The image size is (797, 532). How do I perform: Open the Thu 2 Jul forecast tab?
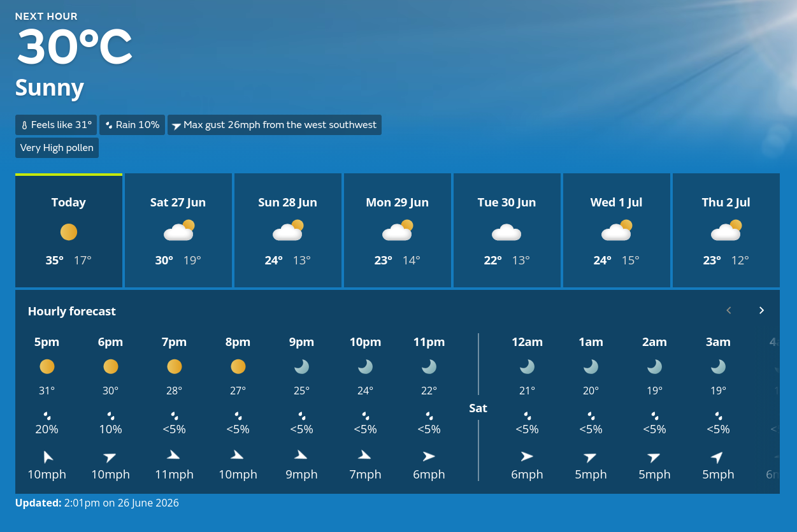pos(726,230)
